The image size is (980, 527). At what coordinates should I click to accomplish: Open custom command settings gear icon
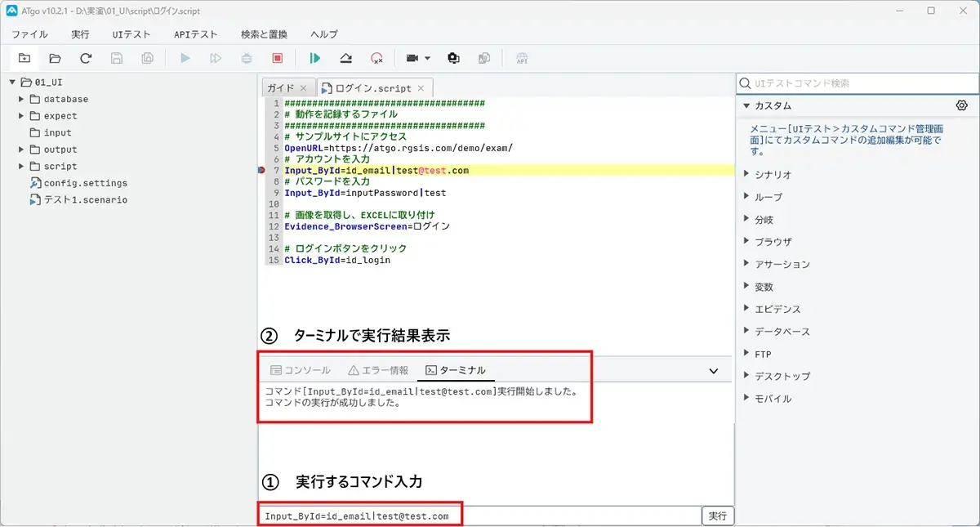pos(962,105)
